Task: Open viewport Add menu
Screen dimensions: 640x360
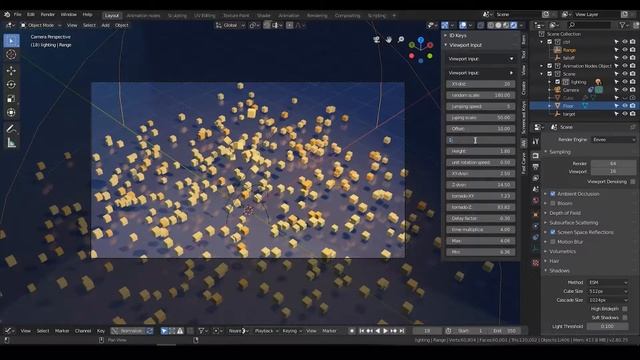Action: tap(105, 25)
